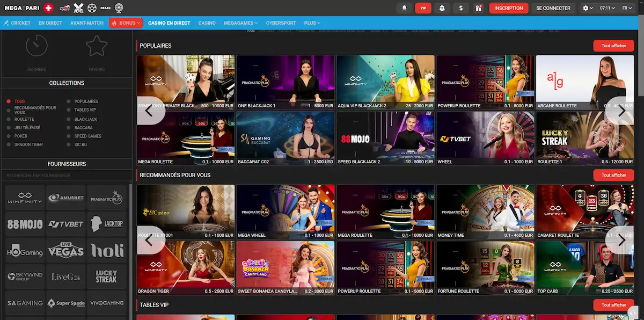Open Casino en direct tab

pyautogui.click(x=169, y=23)
